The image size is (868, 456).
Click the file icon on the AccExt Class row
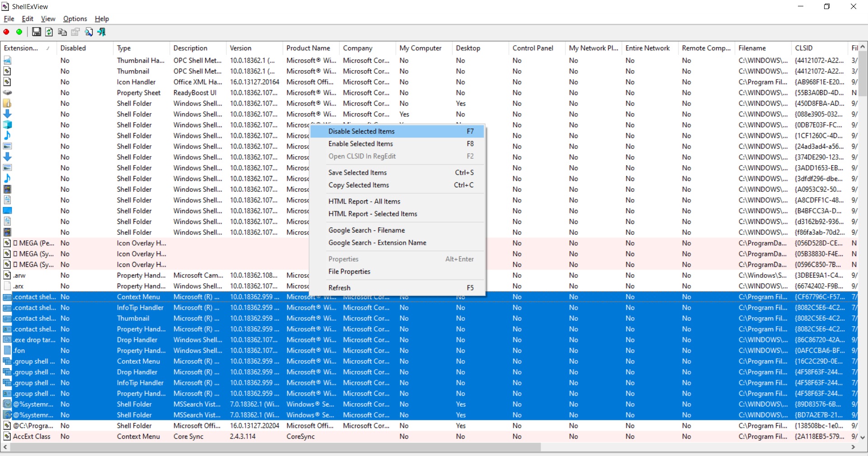7,436
